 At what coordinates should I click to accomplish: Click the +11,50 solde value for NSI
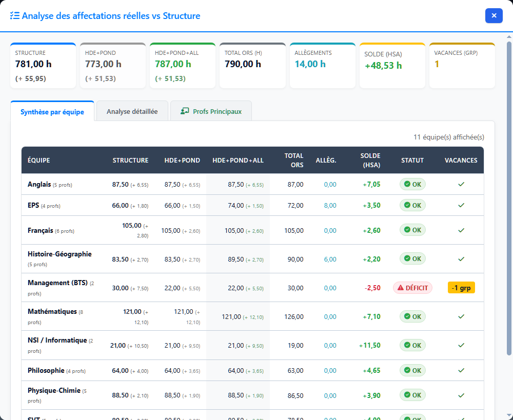tap(370, 346)
